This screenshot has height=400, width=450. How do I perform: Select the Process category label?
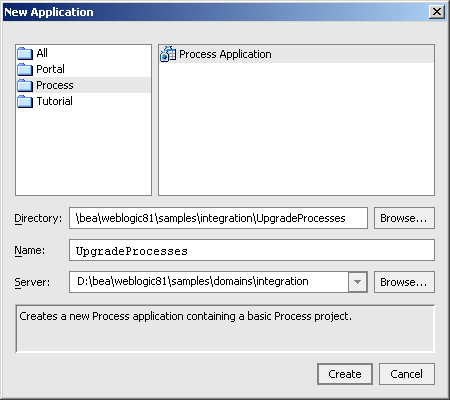pos(55,85)
